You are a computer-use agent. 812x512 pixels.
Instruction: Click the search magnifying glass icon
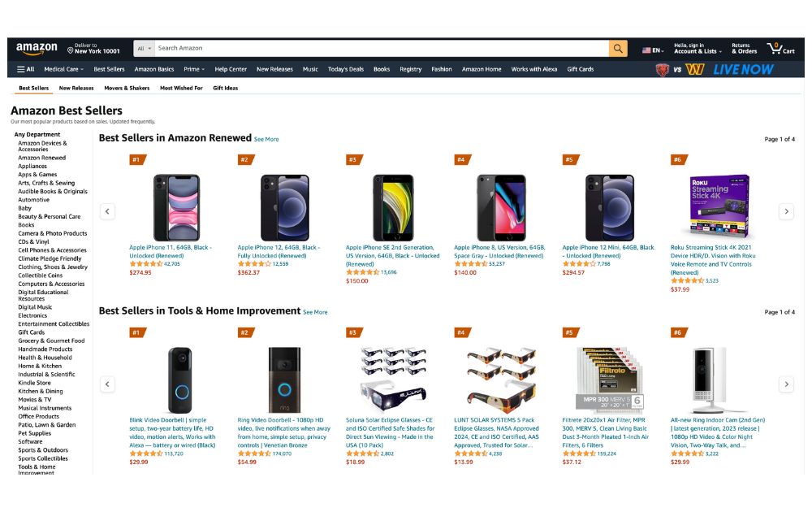(618, 48)
